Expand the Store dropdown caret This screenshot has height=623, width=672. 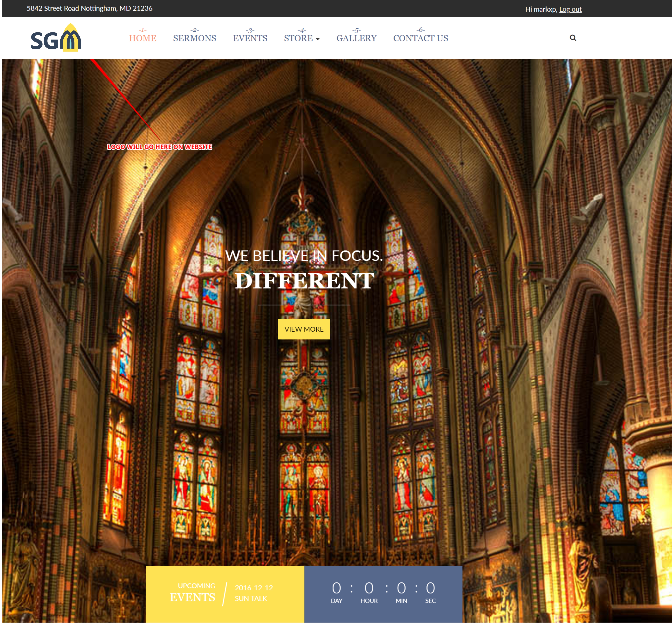(318, 39)
